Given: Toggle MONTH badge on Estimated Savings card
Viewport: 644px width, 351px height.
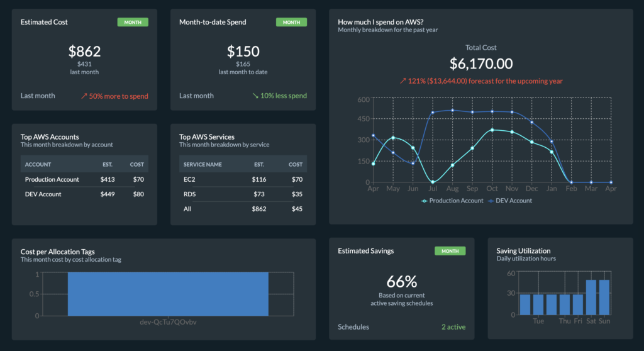Looking at the screenshot, I should [450, 251].
